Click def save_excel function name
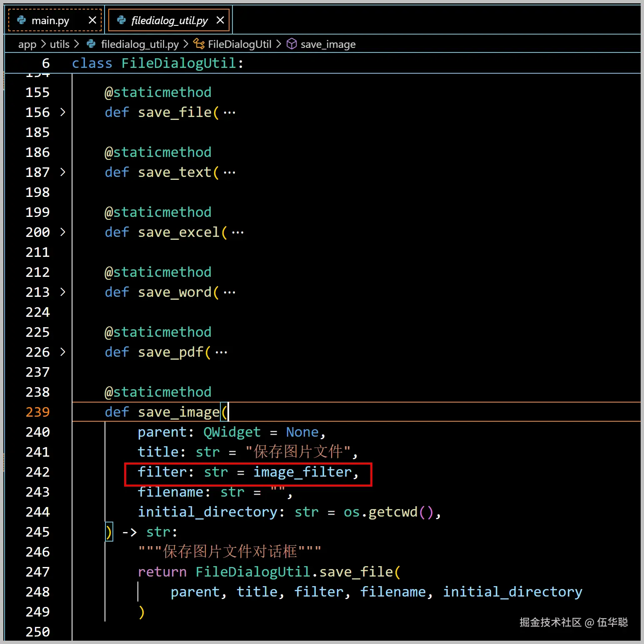The image size is (644, 644). (x=179, y=232)
